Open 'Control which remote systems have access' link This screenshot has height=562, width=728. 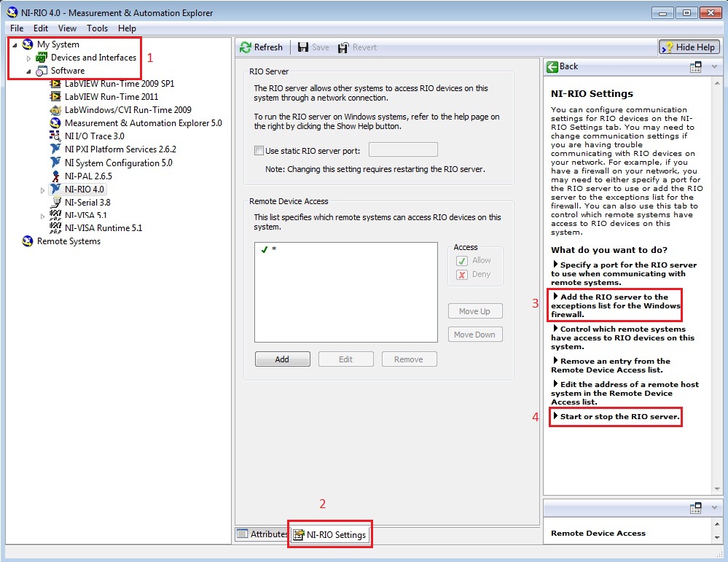pyautogui.click(x=622, y=337)
